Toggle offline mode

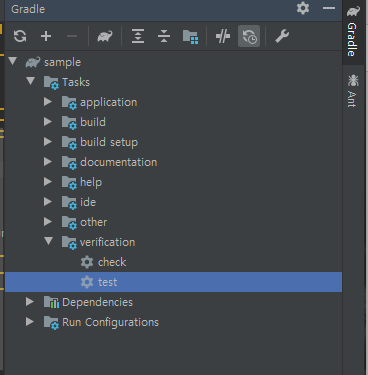pyautogui.click(x=223, y=36)
